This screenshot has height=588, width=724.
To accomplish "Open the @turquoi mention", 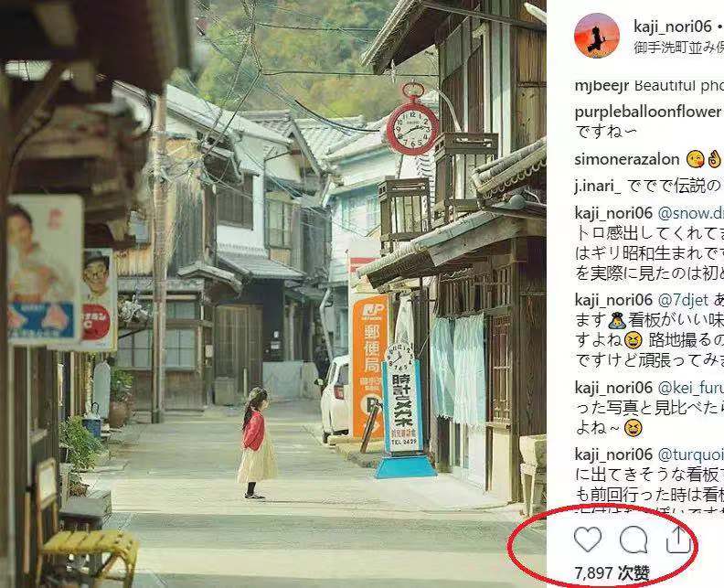I will click(690, 455).
